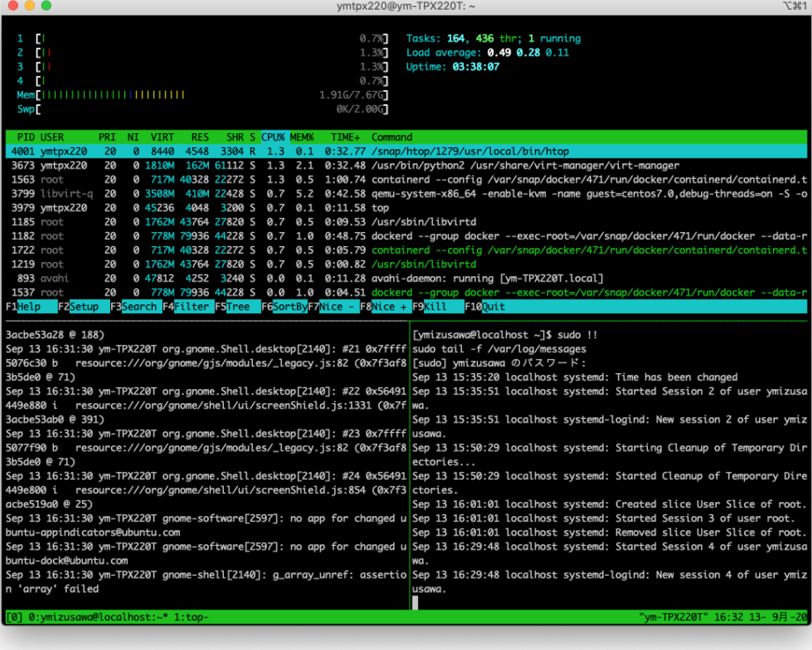Select tmux window 0:ymizusawa@localhost

tap(97, 616)
